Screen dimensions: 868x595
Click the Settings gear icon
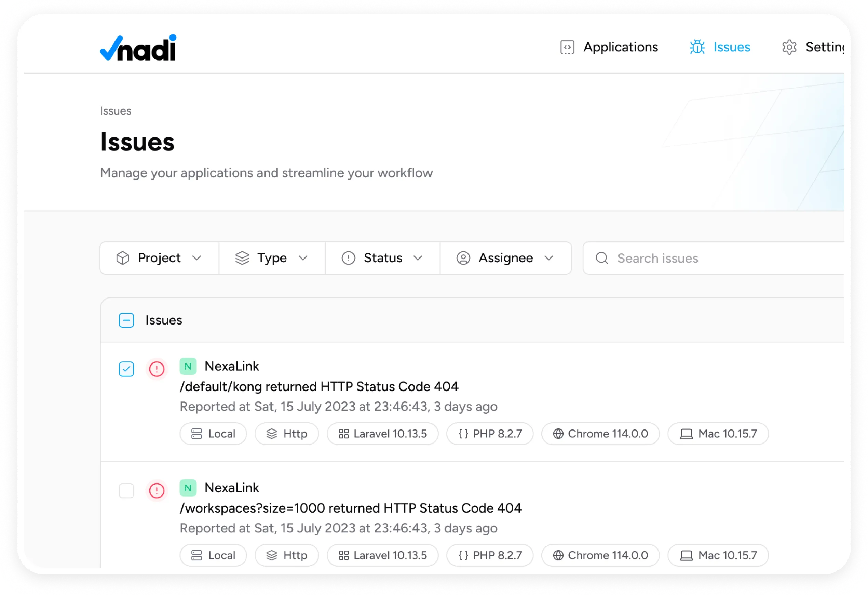(789, 48)
